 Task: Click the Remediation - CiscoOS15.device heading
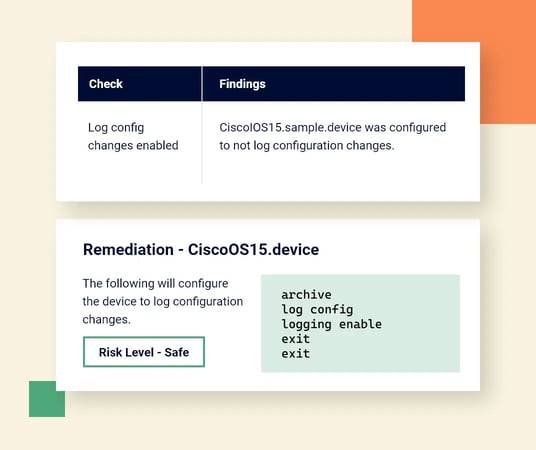point(201,250)
